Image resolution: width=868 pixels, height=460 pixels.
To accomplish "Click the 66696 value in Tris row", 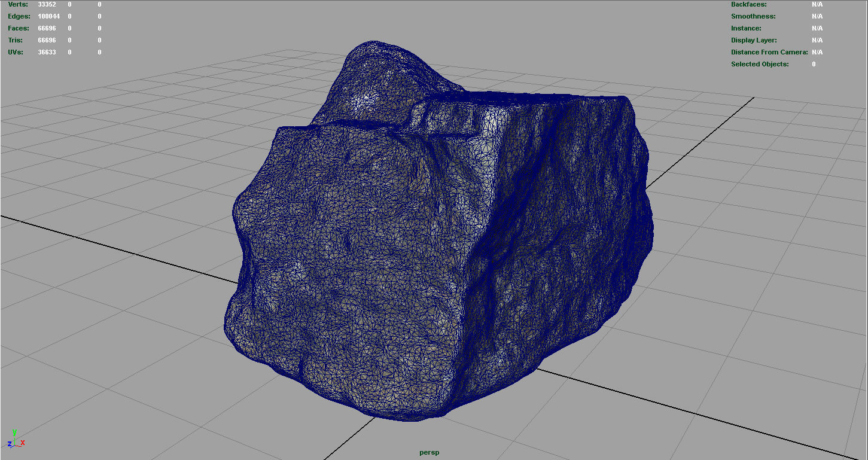I will click(47, 40).
